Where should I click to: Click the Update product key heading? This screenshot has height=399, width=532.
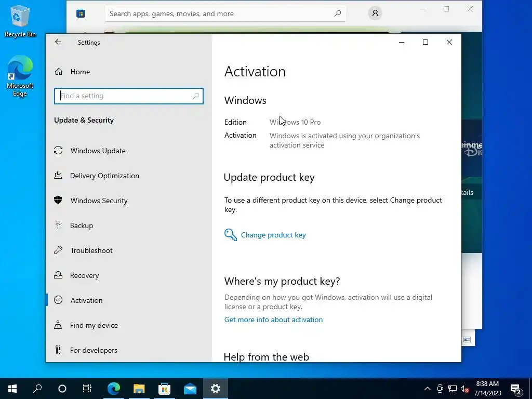pyautogui.click(x=269, y=178)
